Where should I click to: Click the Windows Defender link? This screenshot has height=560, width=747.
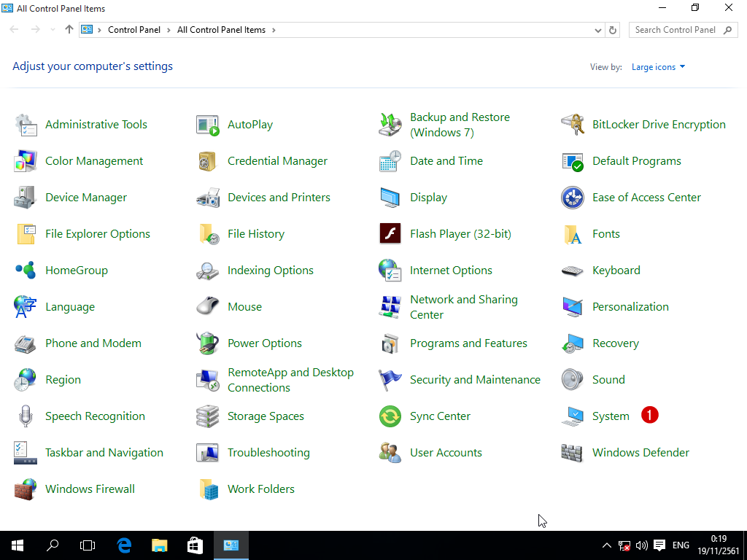coord(640,453)
